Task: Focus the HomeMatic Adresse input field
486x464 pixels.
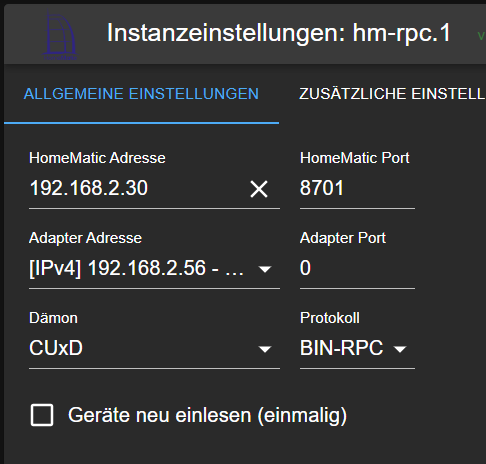Action: (x=137, y=188)
